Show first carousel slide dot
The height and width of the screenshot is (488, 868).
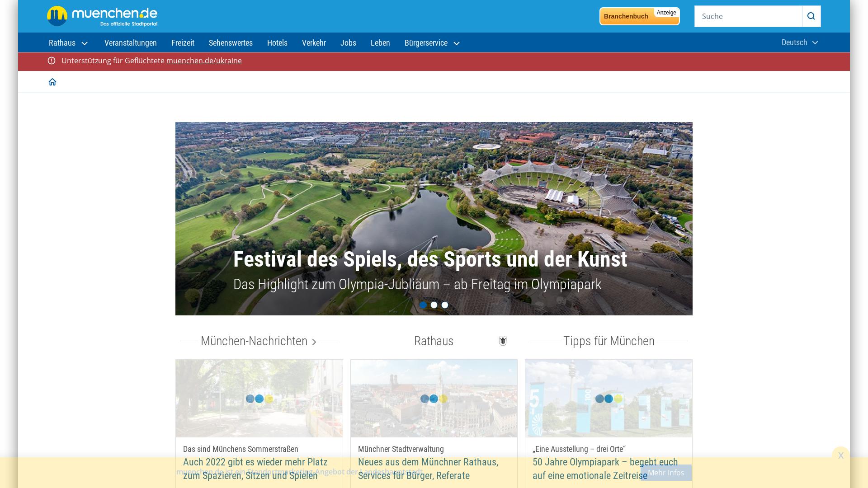(x=423, y=305)
